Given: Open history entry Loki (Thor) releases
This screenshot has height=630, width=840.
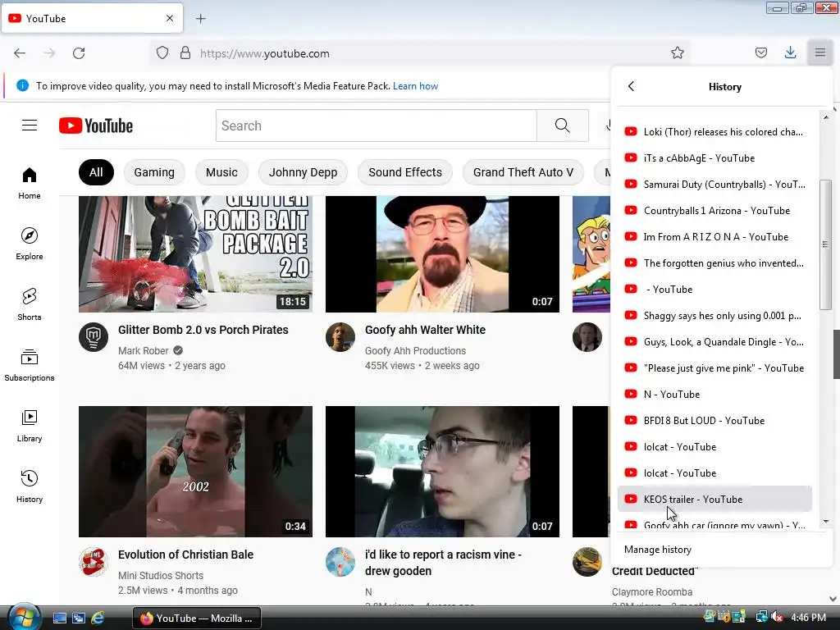Looking at the screenshot, I should point(714,132).
